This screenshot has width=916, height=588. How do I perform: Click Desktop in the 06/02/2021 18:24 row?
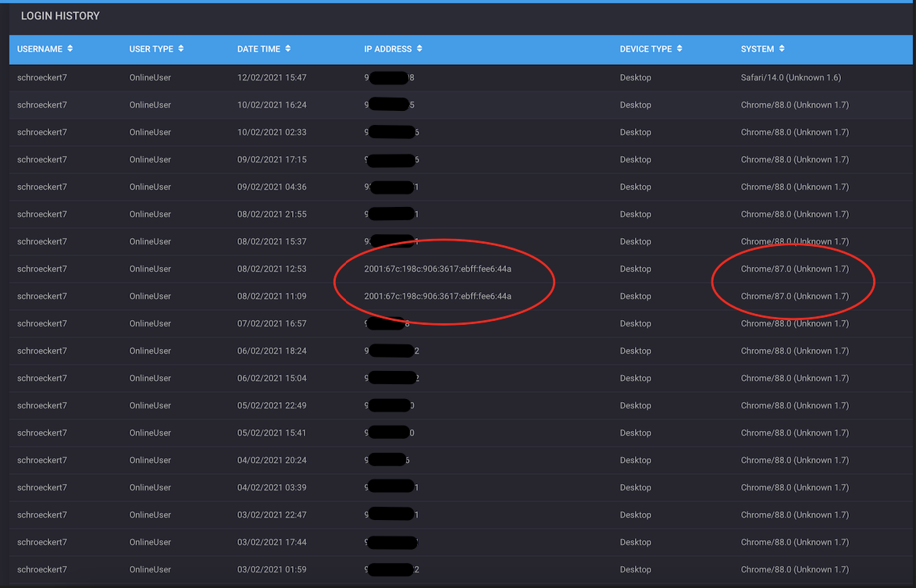pos(635,351)
